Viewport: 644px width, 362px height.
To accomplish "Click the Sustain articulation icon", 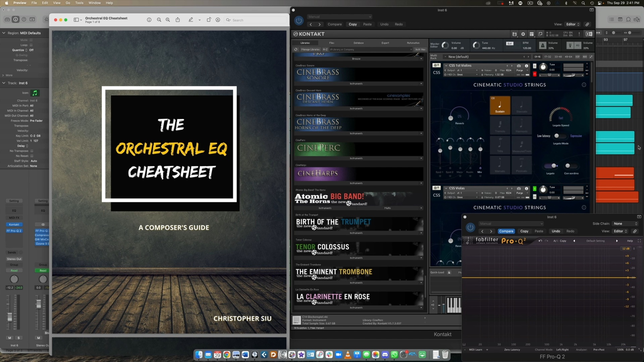I will coord(500,106).
